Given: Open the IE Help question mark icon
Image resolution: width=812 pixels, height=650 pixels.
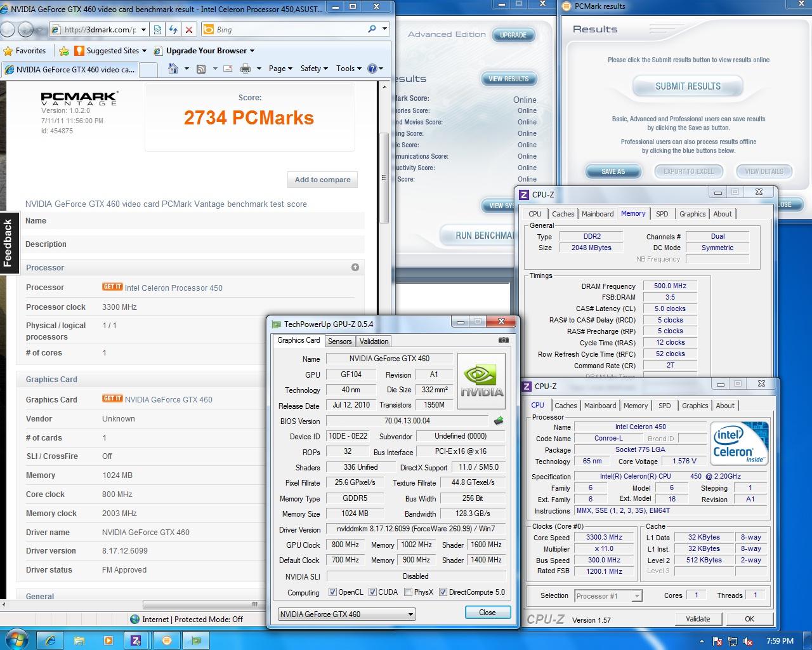Looking at the screenshot, I should point(372,69).
